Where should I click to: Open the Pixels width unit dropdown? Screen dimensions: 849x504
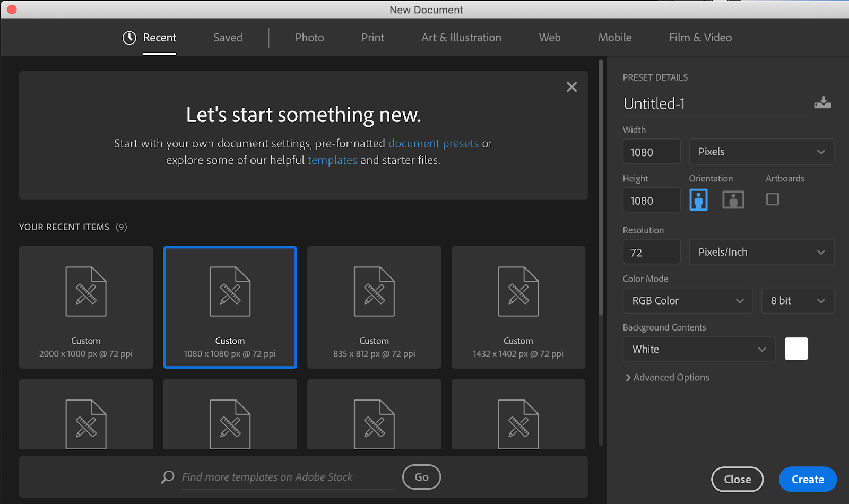coord(761,152)
